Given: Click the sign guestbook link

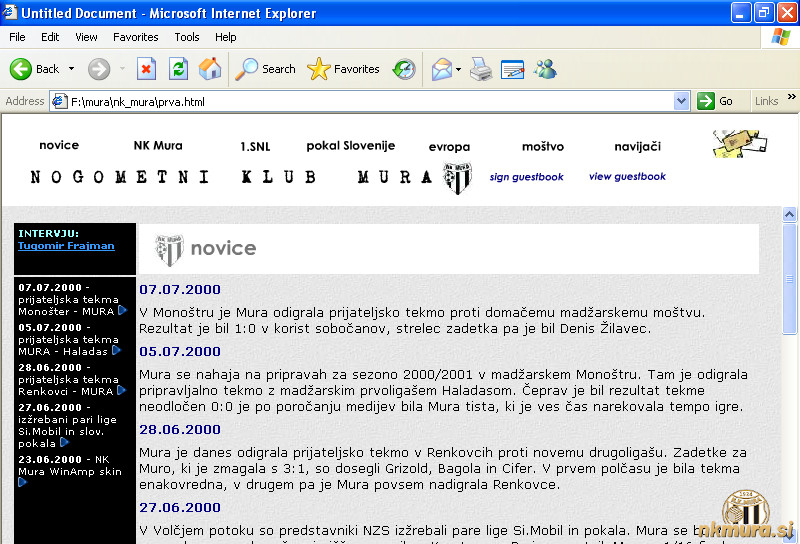Looking at the screenshot, I should tap(526, 177).
